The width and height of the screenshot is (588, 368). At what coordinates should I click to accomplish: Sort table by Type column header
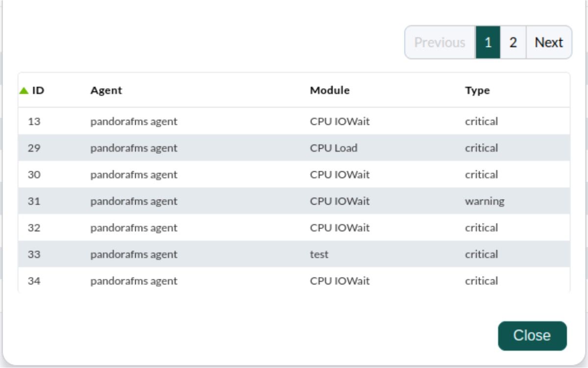point(477,91)
